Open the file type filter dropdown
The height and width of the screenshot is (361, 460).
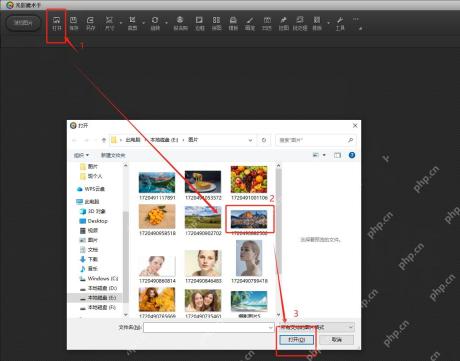316,327
